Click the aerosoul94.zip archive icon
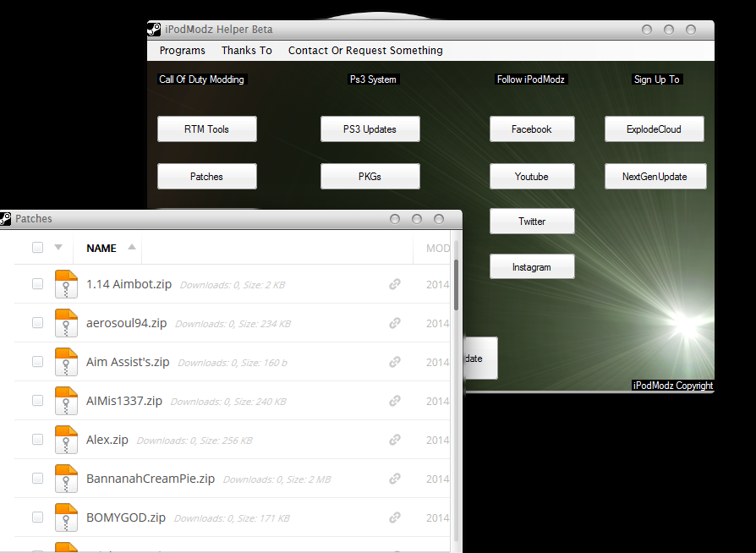 click(x=66, y=323)
